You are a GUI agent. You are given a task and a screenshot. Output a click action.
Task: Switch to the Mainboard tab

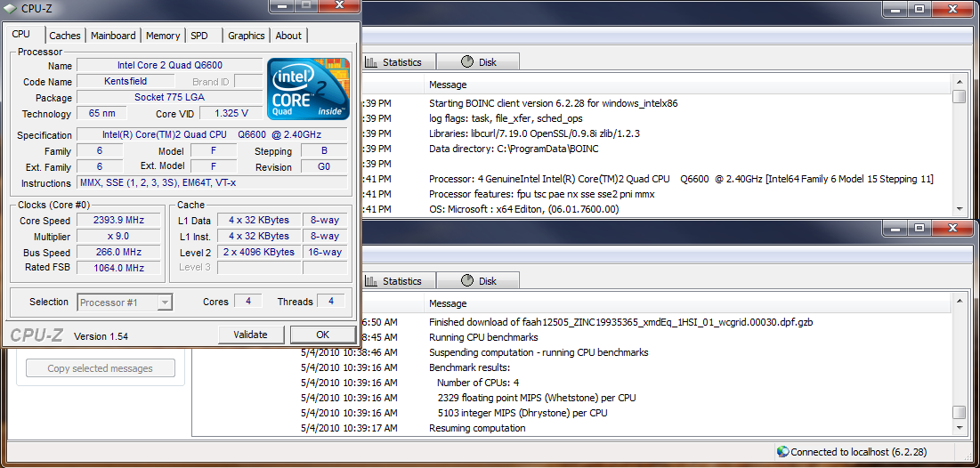click(113, 36)
